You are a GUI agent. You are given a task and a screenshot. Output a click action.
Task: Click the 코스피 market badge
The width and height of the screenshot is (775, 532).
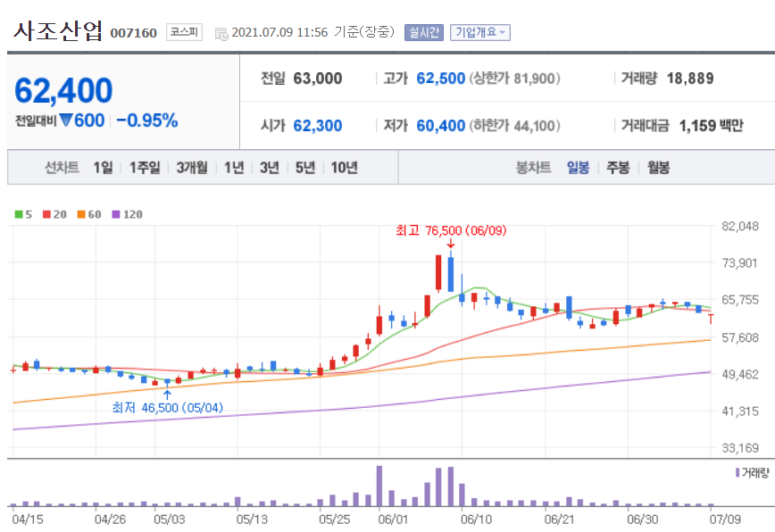[184, 32]
